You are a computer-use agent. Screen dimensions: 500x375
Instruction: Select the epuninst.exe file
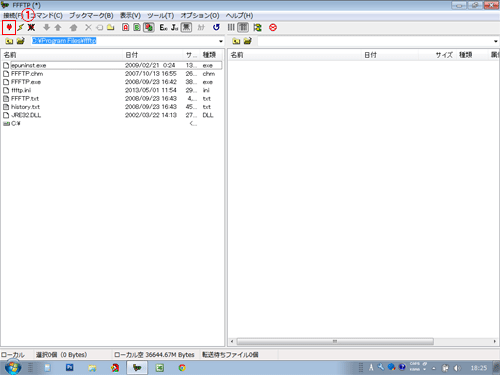coord(112,65)
